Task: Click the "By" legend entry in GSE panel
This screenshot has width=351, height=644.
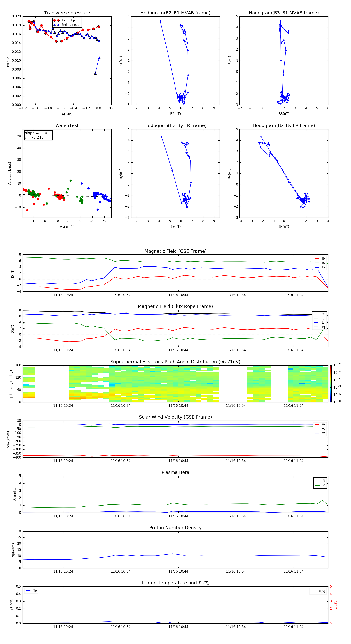Action: [x=320, y=263]
